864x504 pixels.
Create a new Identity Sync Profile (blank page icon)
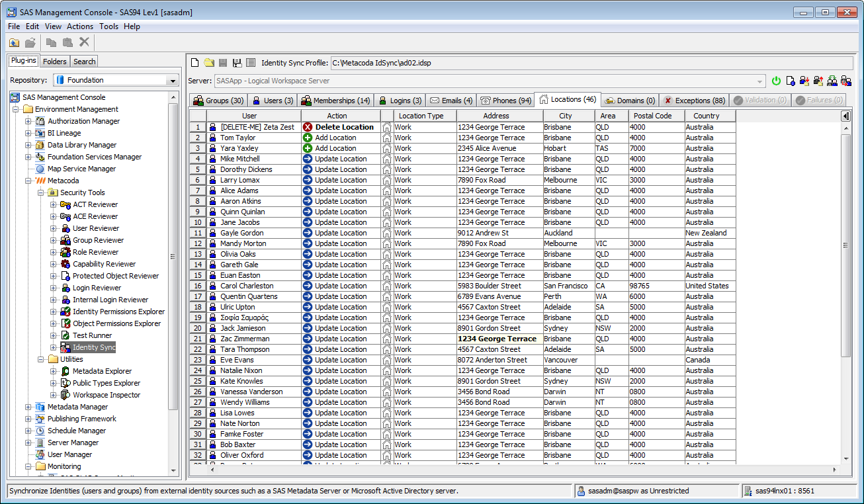click(x=195, y=63)
